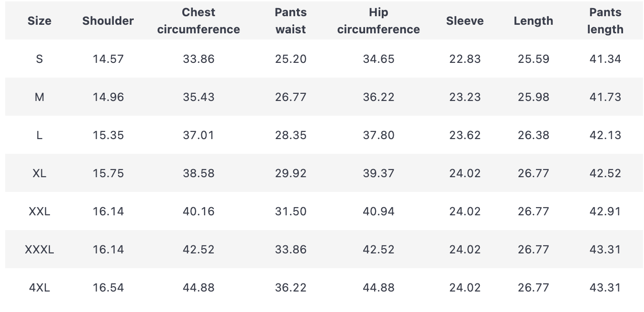Click the XL size row label

39,173
